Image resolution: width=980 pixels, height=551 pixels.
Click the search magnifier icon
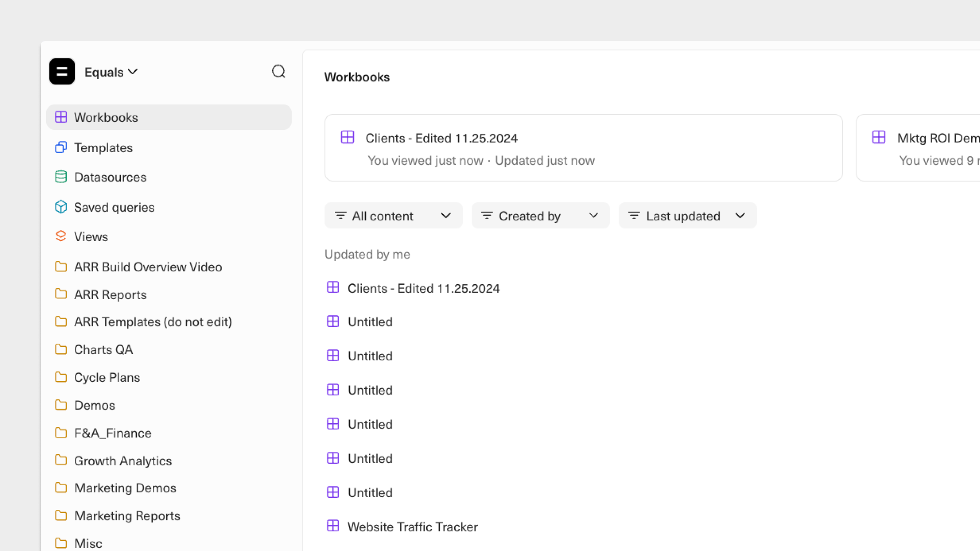pyautogui.click(x=278, y=72)
